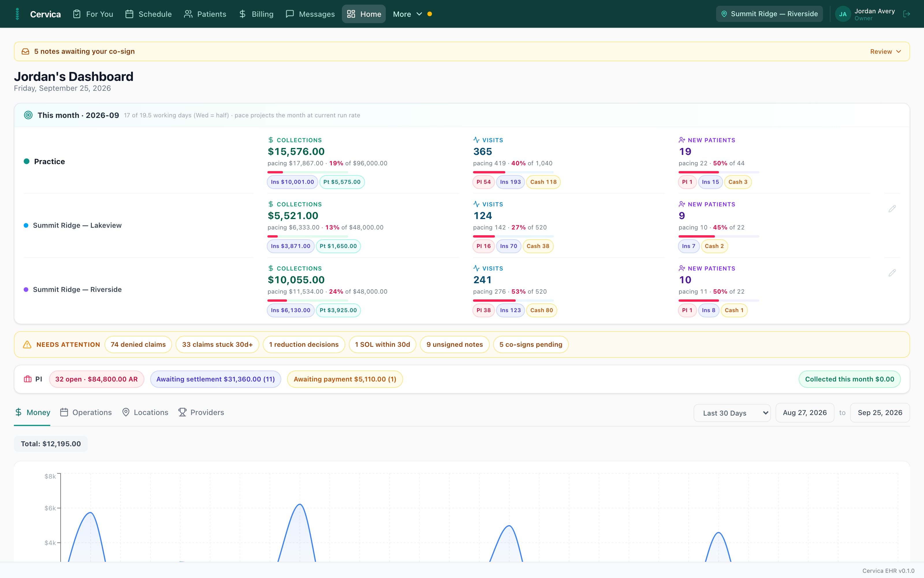Click the Ins $10,001.00 chip in Practice row
This screenshot has height=578, width=924.
(293, 182)
